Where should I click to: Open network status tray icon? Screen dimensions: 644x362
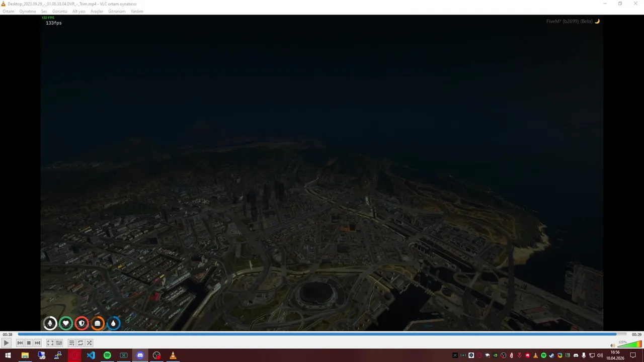coord(592,355)
